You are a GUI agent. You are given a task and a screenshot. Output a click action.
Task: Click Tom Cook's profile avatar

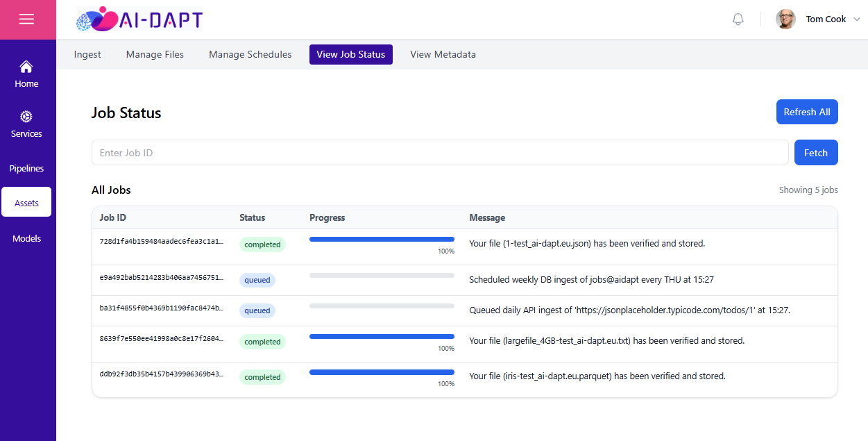coord(785,19)
